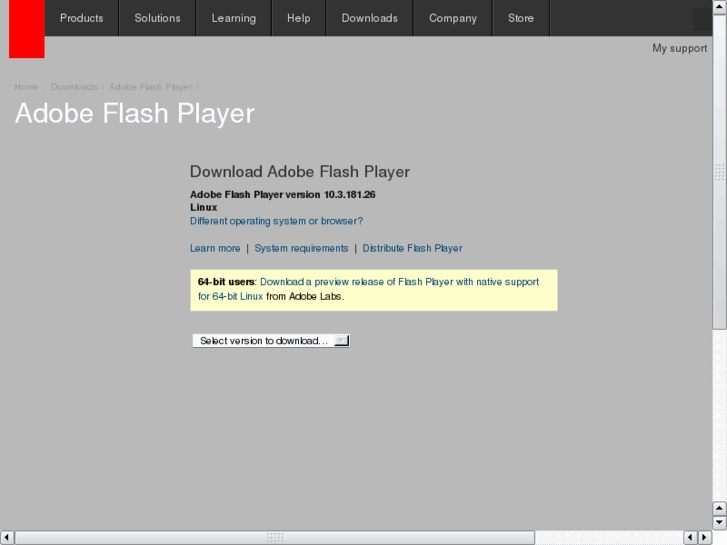
Task: Click the vertical scrollbar up arrow at top
Action: coord(720,7)
